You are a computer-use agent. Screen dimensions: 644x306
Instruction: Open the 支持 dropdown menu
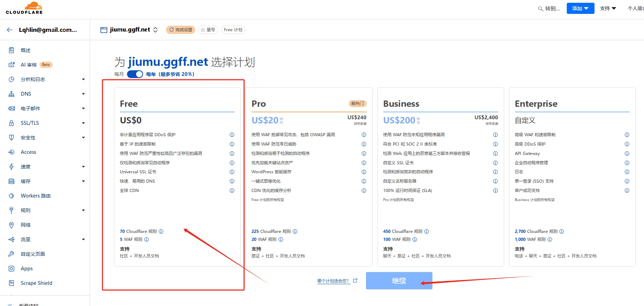(608, 8)
